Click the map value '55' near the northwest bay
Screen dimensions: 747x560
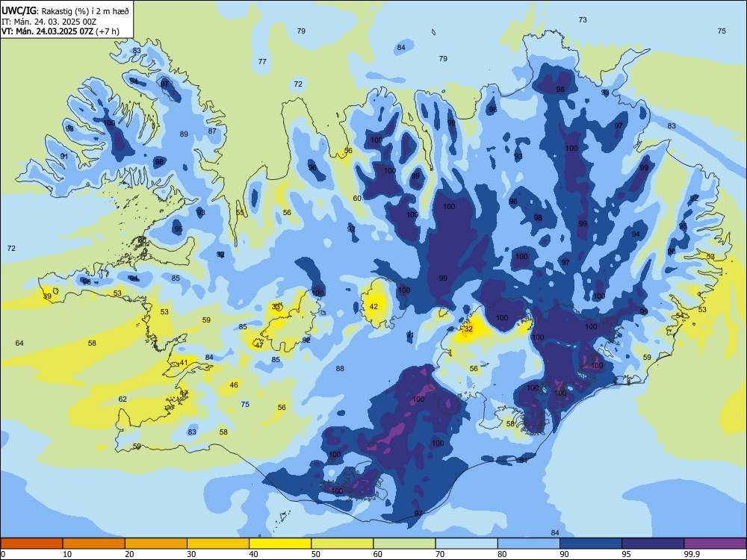pyautogui.click(x=240, y=213)
